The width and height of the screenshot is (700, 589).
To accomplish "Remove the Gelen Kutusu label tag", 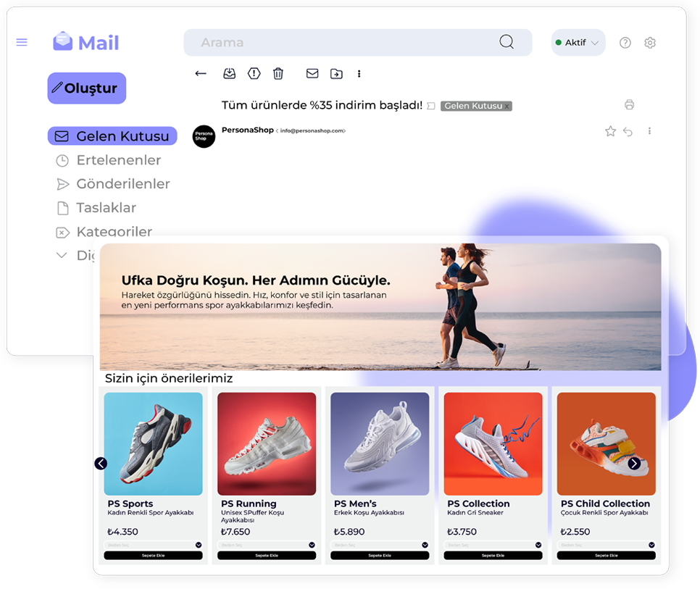I will tap(507, 106).
